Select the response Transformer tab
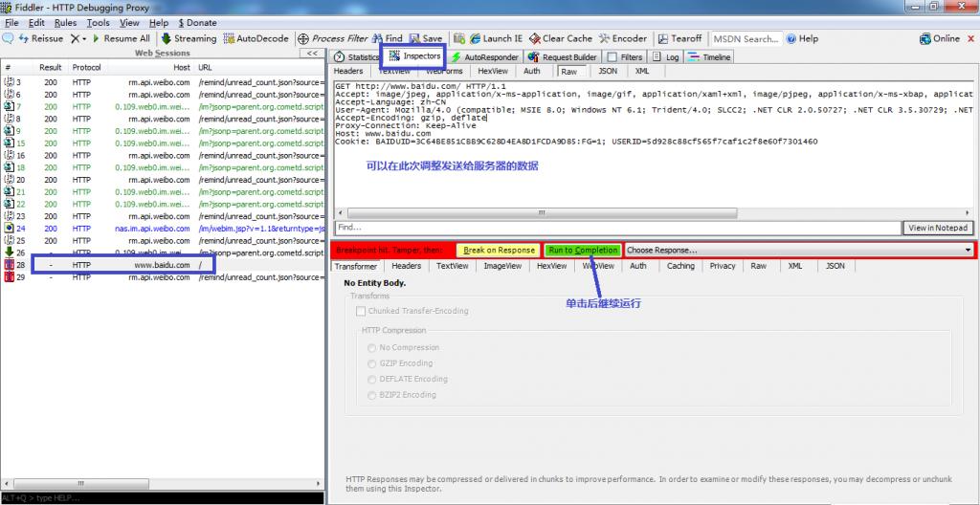The height and width of the screenshot is (505, 980). coord(354,266)
